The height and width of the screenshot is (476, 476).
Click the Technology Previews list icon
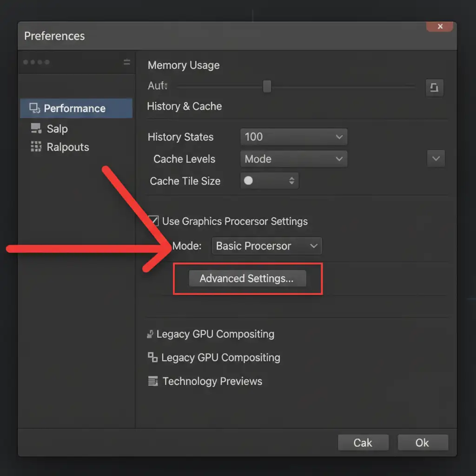pos(153,381)
